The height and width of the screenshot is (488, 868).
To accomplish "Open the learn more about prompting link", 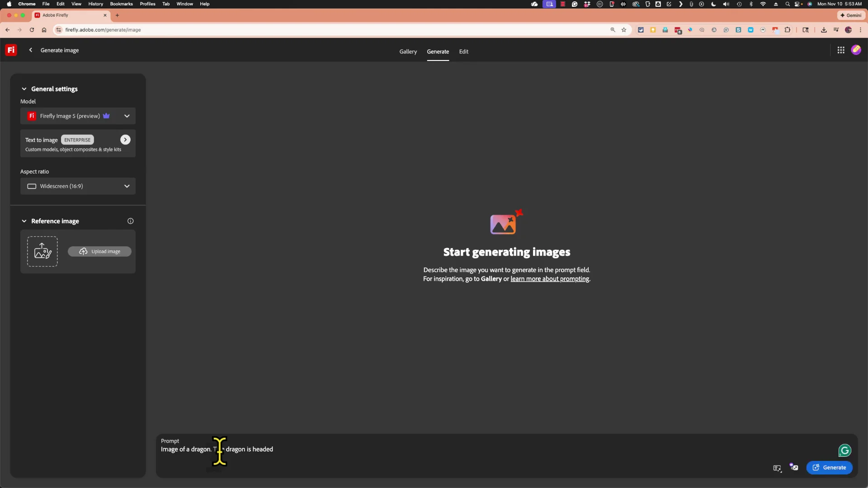I will pos(550,279).
